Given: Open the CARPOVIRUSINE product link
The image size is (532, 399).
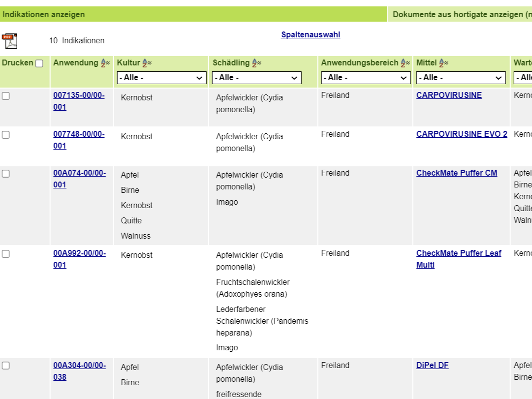Looking at the screenshot, I should (449, 95).
